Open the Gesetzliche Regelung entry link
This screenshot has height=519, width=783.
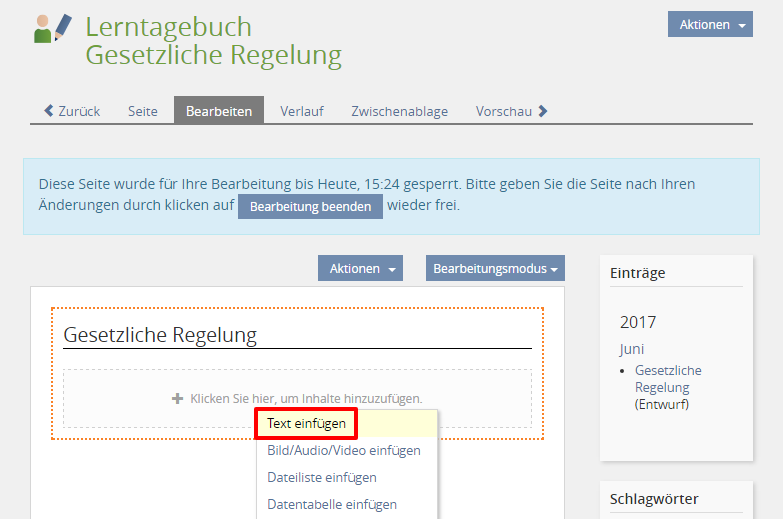[667, 379]
